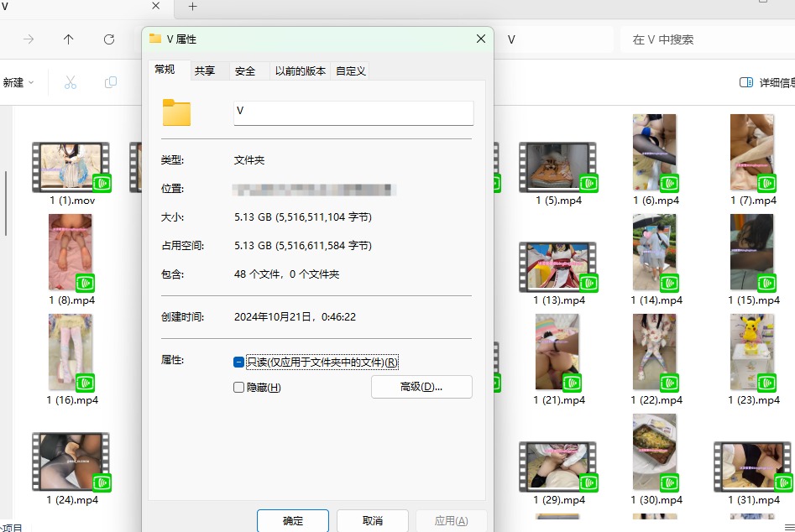
Task: Select the 以前的版本 tab
Action: 300,71
